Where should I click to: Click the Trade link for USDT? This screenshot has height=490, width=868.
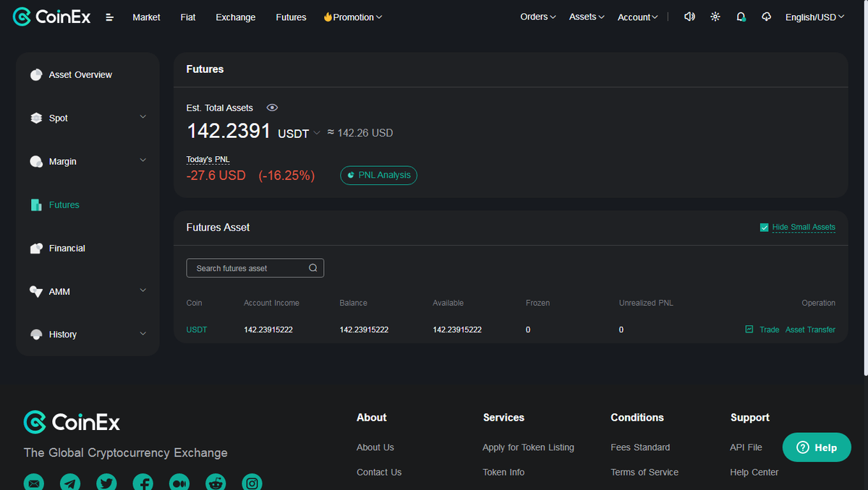tap(769, 330)
